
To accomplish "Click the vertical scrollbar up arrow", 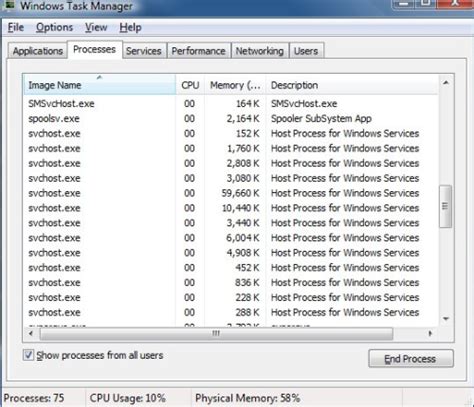I will [446, 83].
